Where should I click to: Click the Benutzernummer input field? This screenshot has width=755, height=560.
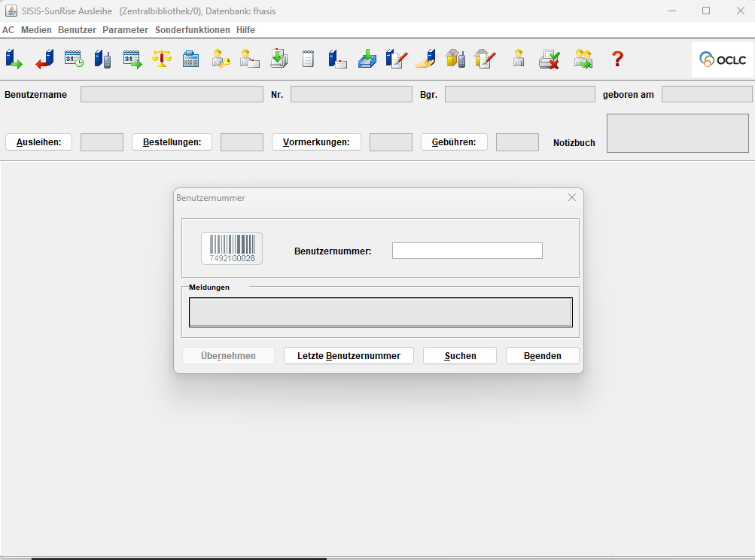(467, 251)
